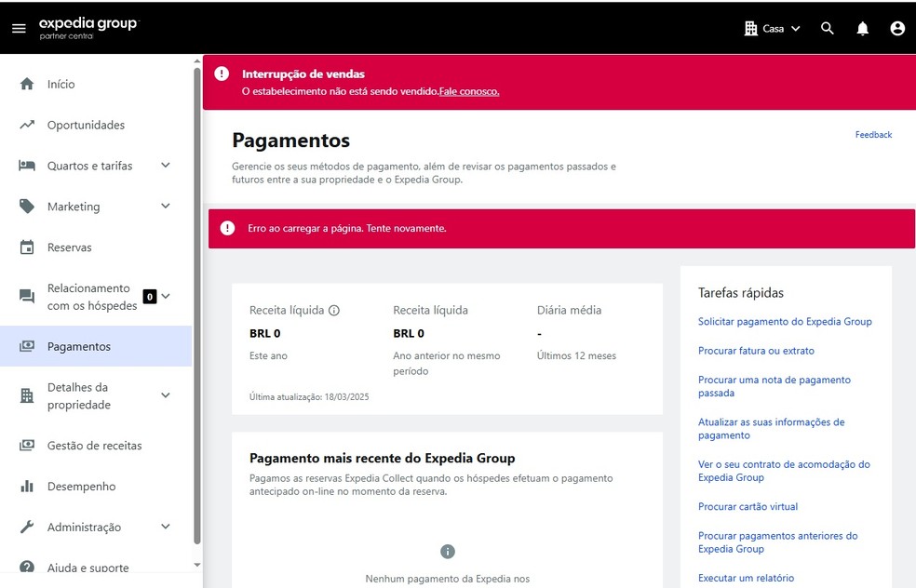Click the Reservas calendar icon
916x588 pixels.
click(27, 247)
